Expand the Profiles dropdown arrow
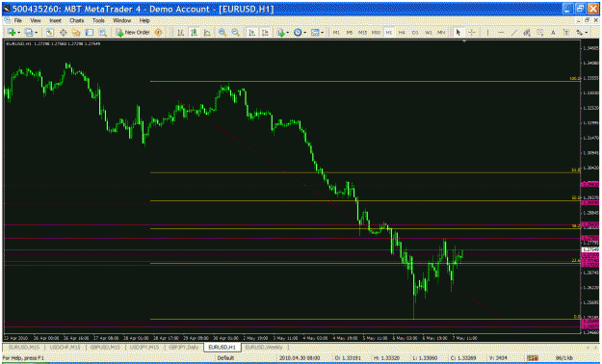The width and height of the screenshot is (602, 364). [36, 33]
